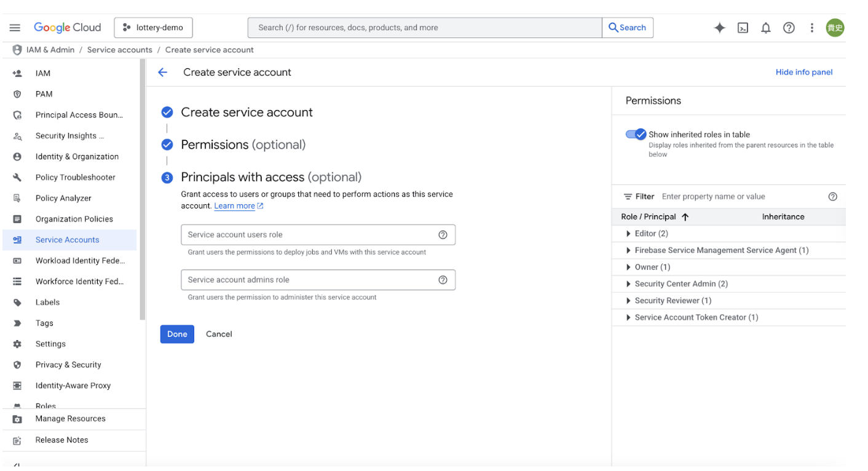The image size is (868, 471).
Task: Click help icon in Service account users role field
Action: (443, 235)
